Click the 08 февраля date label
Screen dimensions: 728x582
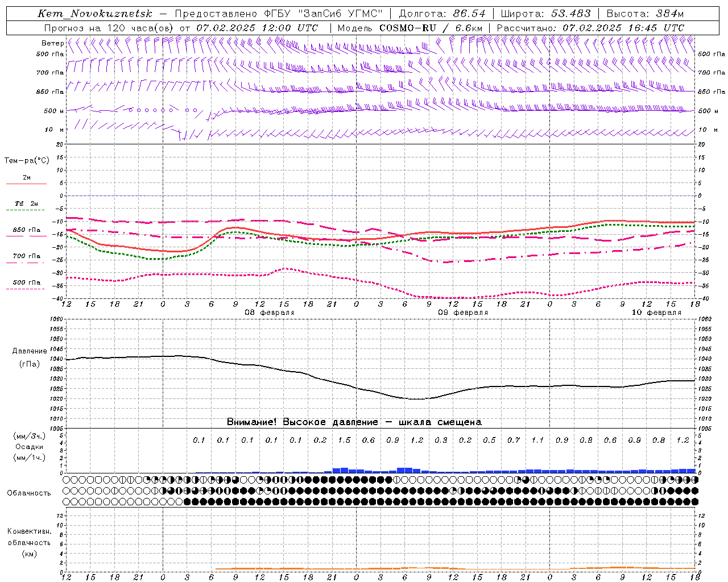(x=270, y=313)
